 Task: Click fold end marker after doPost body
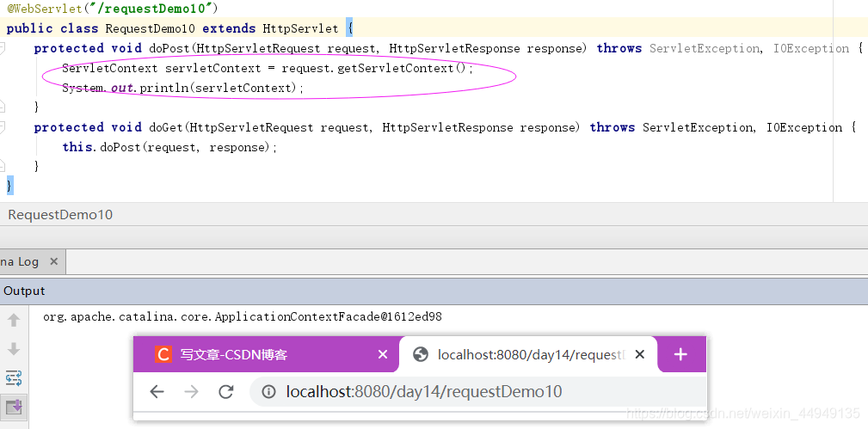(3, 107)
